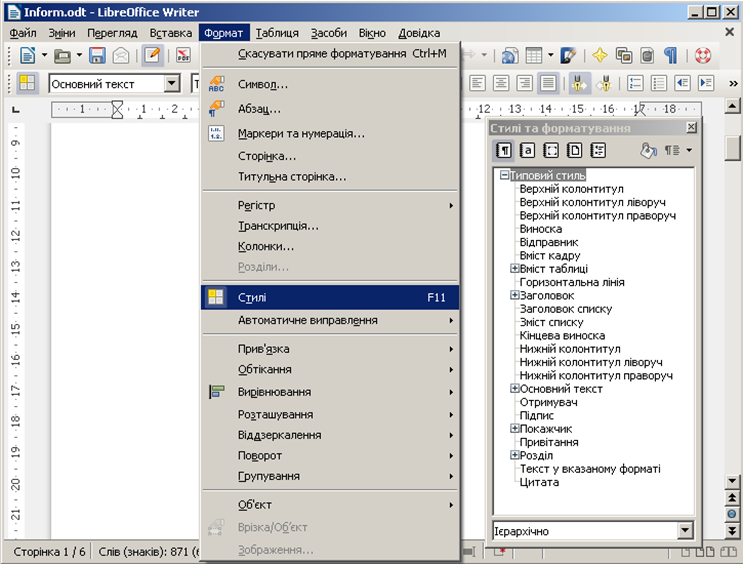
Task: Click the Navigation circle button on scrollbar
Action: point(732,514)
